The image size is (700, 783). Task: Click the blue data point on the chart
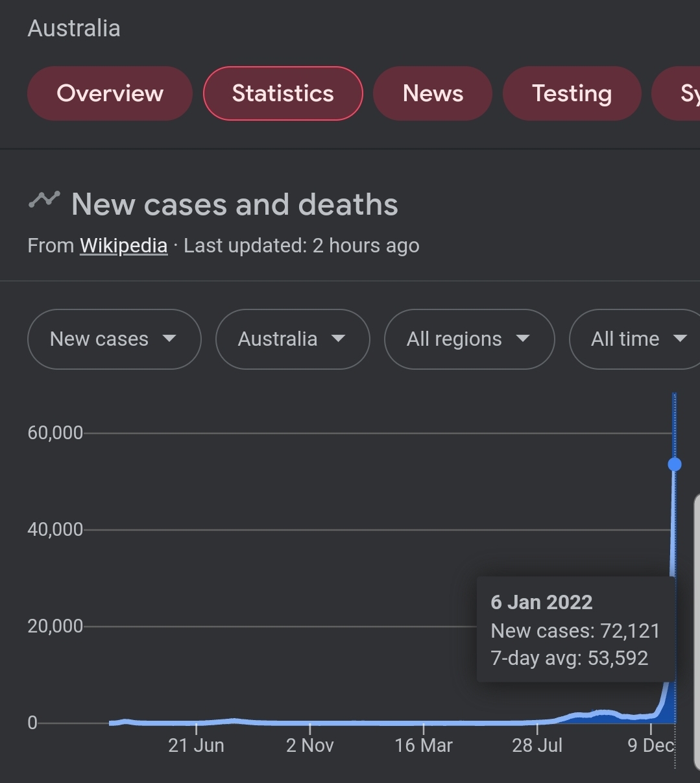pos(675,464)
